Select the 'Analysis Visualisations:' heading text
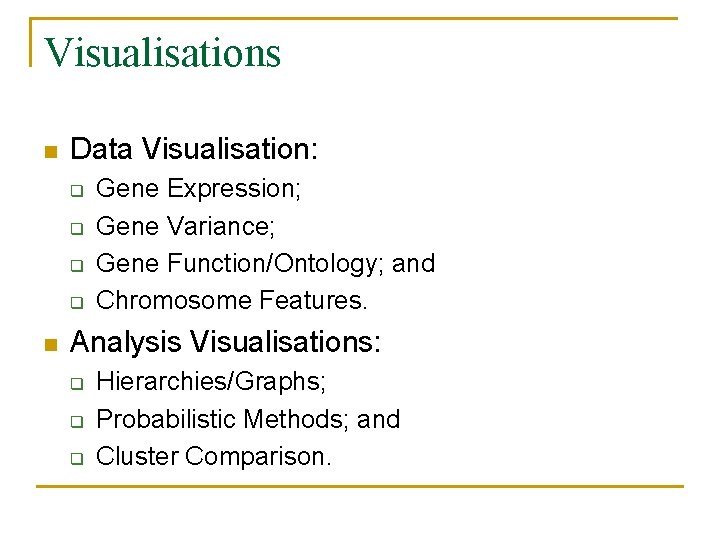Image resolution: width=720 pixels, height=540 pixels. [x=226, y=343]
